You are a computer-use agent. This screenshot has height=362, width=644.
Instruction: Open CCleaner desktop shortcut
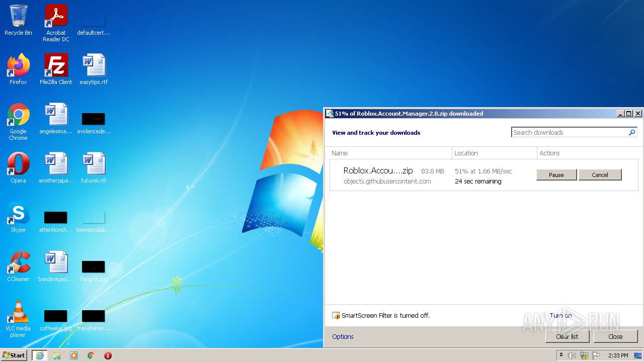(18, 266)
